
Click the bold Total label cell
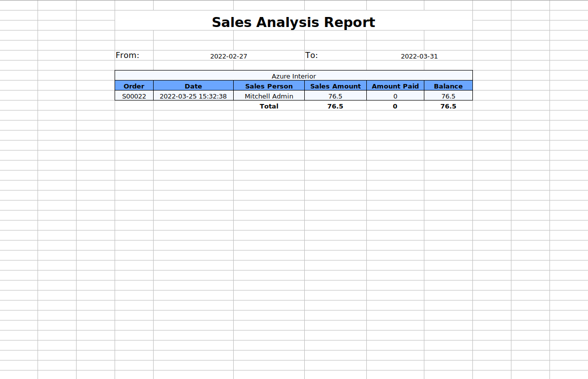269,106
